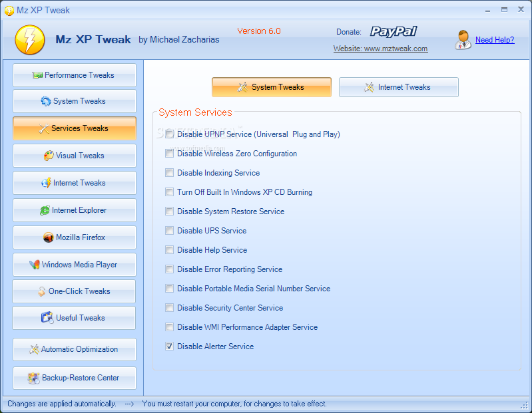Viewport: 532px width, 413px height.
Task: Open Mozilla Firefox tweaks section
Action: pos(75,237)
